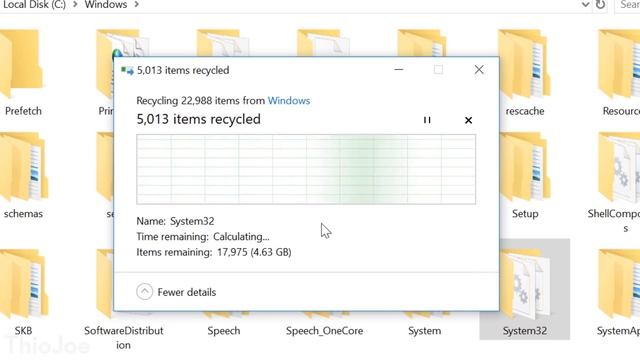Select the Speech folder label

224,331
